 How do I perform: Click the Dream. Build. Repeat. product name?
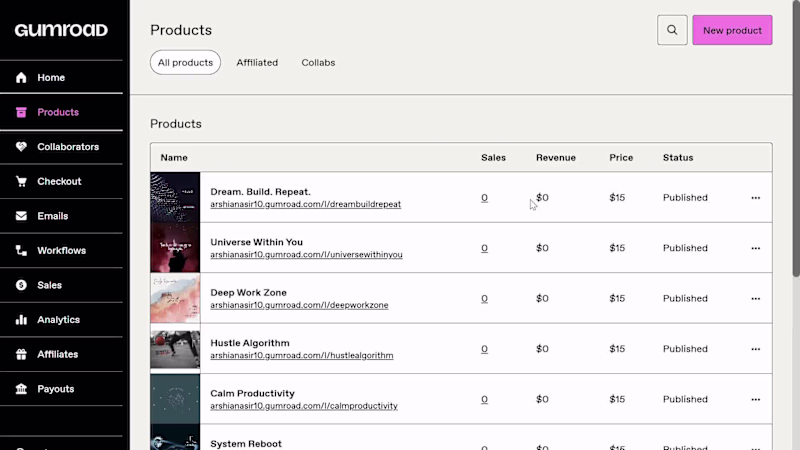pos(260,192)
